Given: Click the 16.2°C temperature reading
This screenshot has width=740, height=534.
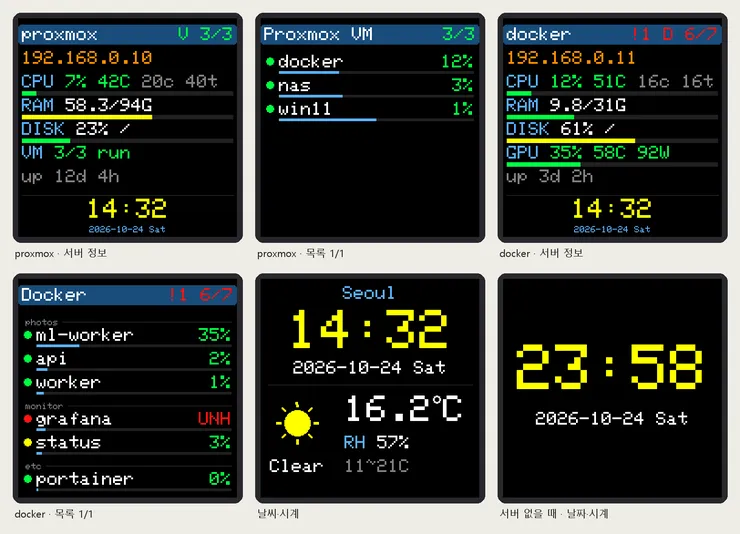Looking at the screenshot, I should [x=404, y=409].
